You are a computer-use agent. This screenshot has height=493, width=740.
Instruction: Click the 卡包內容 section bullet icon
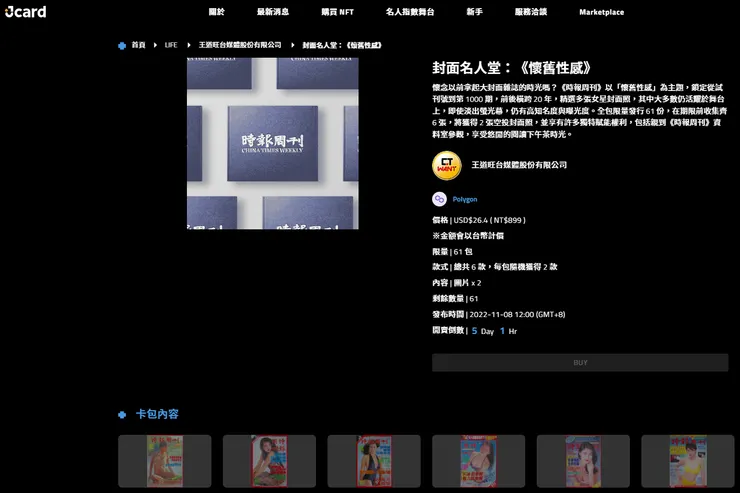pos(122,415)
